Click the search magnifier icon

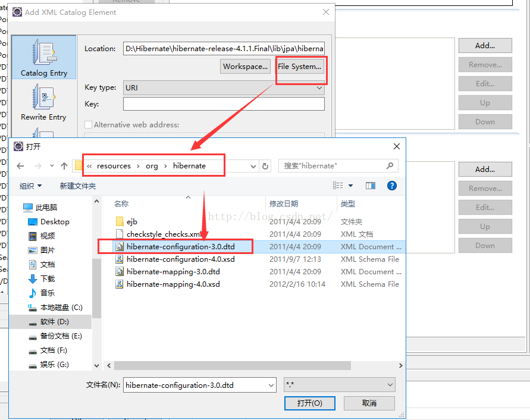[x=390, y=166]
